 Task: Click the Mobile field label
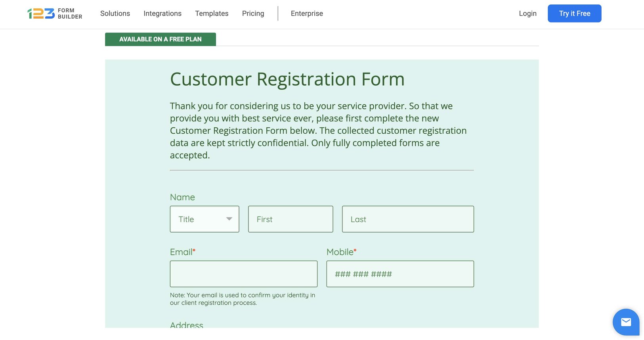(340, 252)
